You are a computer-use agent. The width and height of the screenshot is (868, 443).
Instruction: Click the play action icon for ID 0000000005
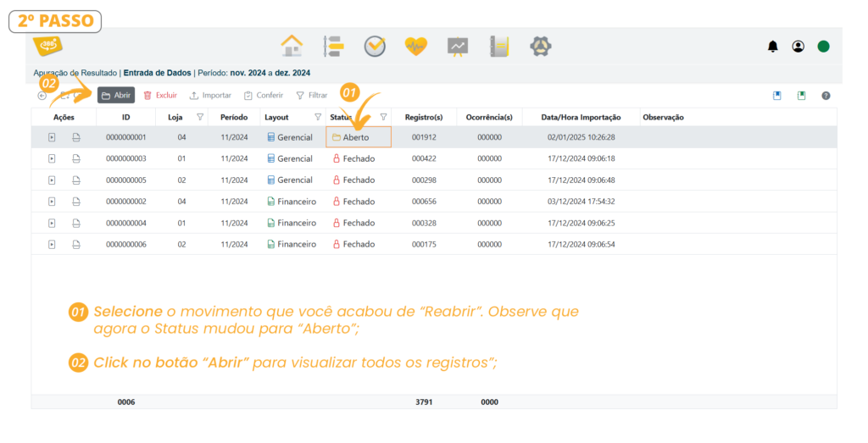click(52, 180)
